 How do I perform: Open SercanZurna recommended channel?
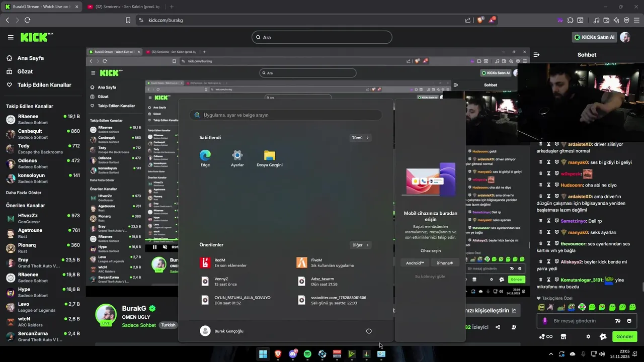point(43,336)
